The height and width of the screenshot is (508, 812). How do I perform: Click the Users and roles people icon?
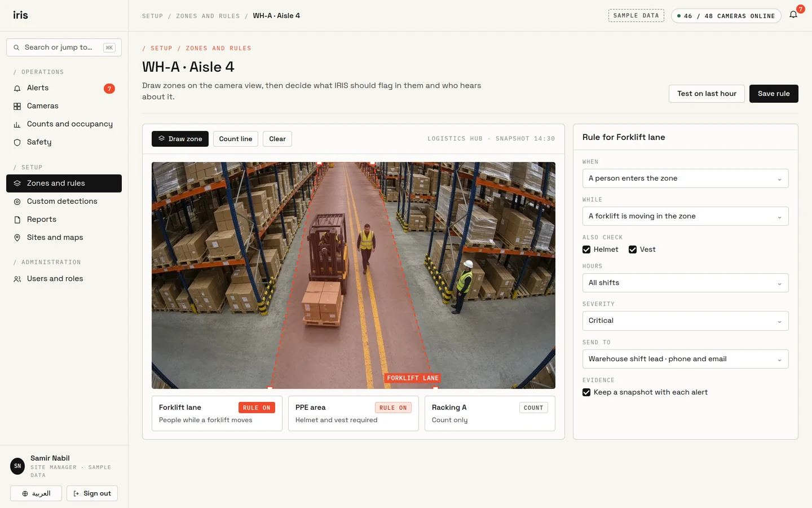click(x=17, y=279)
